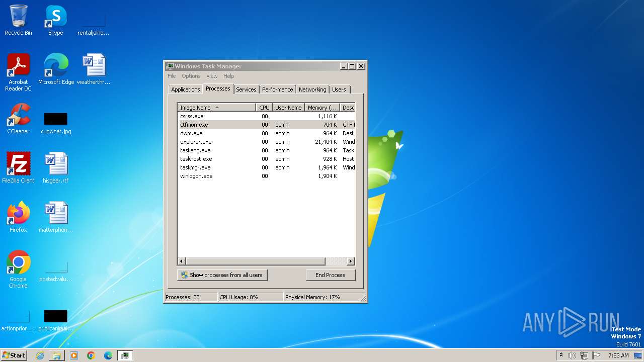
Task: Click the horizontal scrollbar left arrow
Action: 182,261
